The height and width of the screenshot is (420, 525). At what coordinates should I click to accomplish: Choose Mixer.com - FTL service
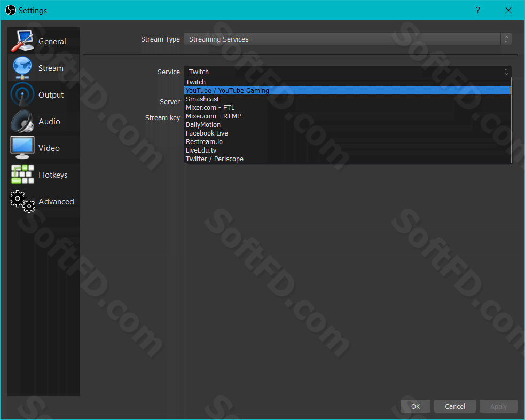[348, 107]
